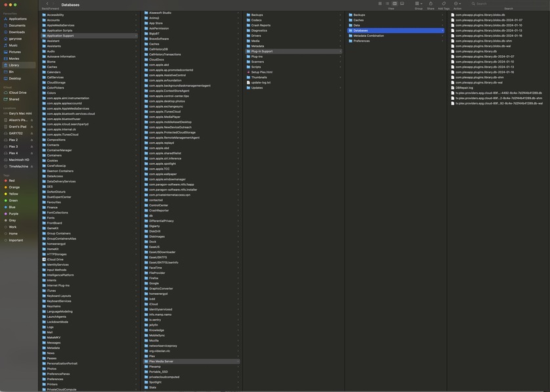Select com.plexapp.plugins.library.db file
The image size is (550, 392).
pos(497,52)
